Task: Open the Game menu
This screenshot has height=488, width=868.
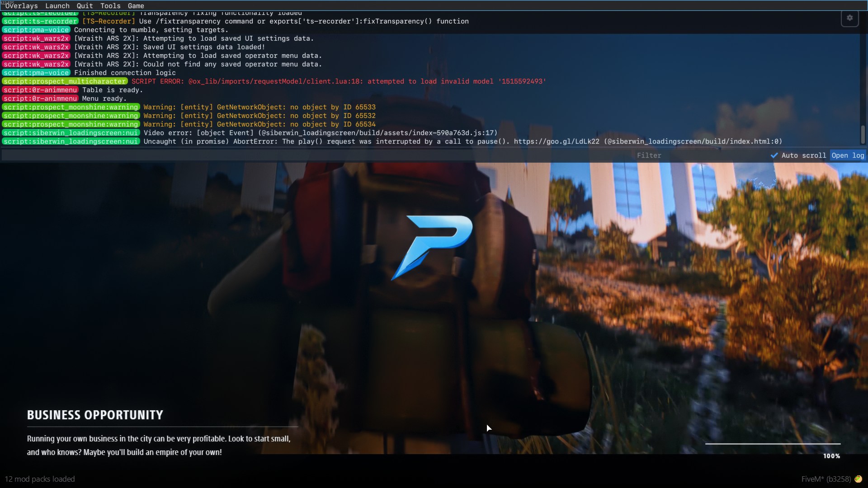Action: [136, 6]
